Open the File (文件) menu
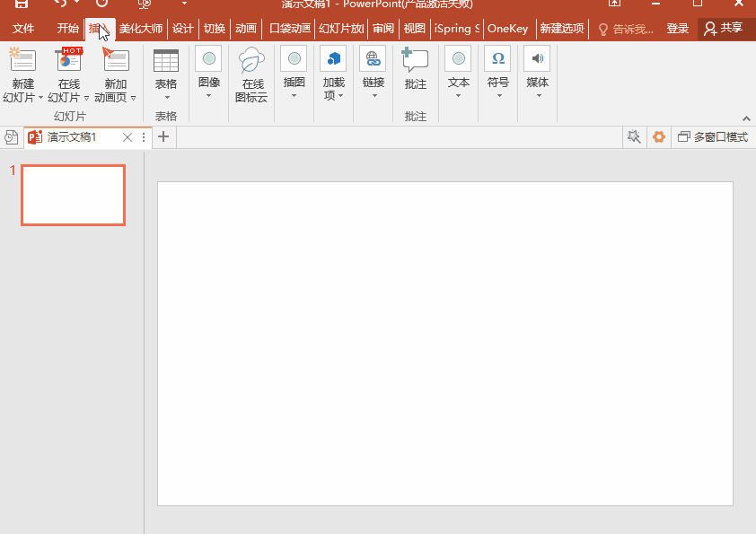 [x=23, y=29]
